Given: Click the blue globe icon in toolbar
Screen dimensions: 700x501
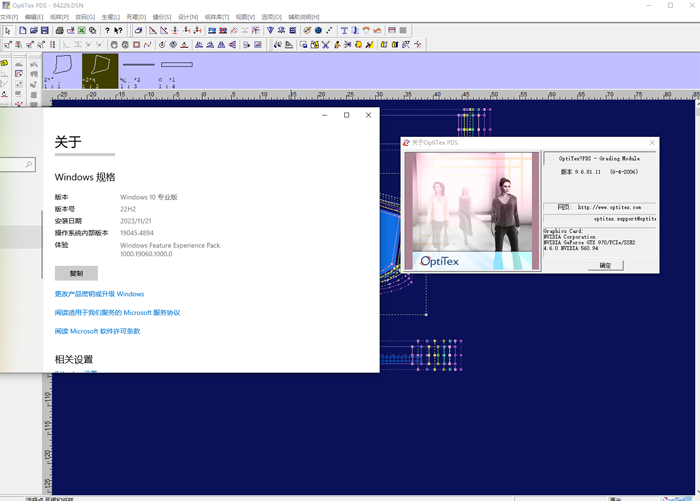Looking at the screenshot, I should click(x=318, y=31).
